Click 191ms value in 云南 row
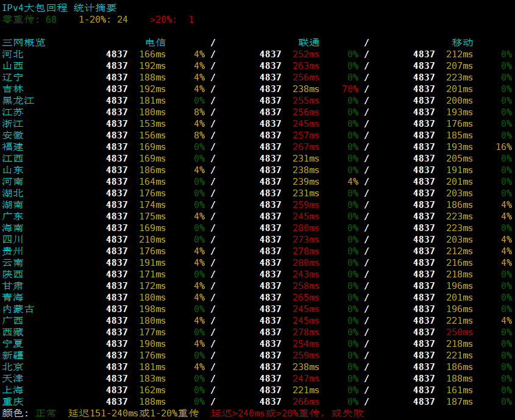 click(x=152, y=263)
